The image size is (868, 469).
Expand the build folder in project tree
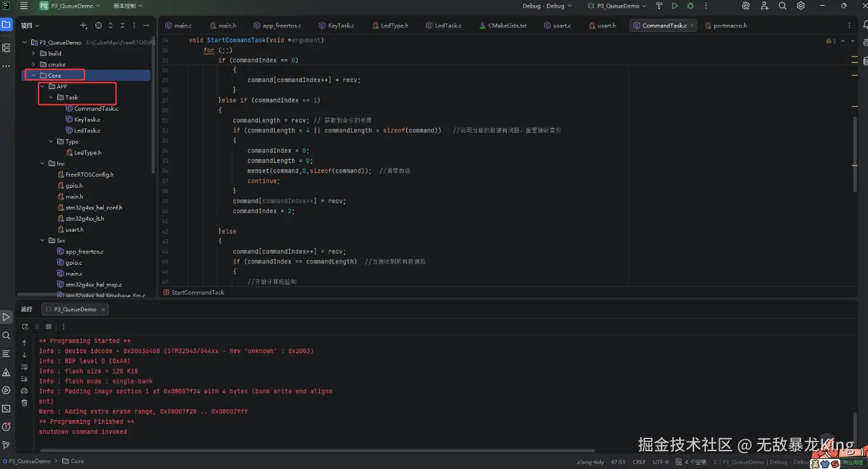click(34, 53)
